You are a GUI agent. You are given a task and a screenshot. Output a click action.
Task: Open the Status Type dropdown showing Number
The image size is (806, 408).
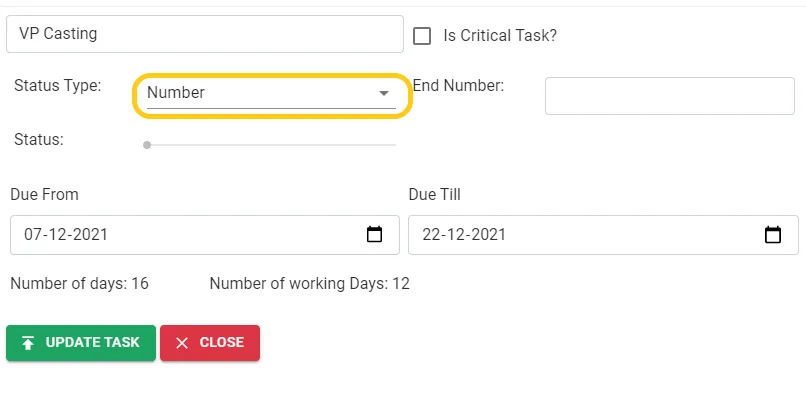[x=260, y=93]
